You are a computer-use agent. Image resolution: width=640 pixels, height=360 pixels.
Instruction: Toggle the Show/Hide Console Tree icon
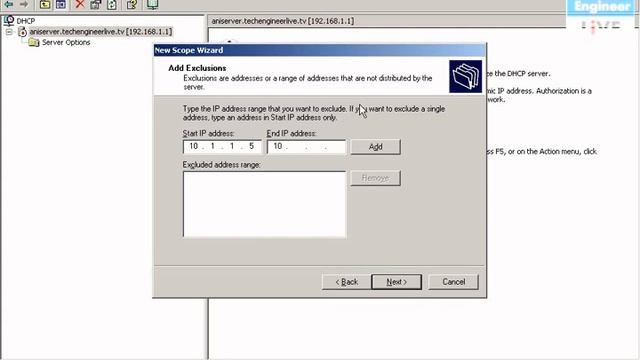click(x=61, y=4)
